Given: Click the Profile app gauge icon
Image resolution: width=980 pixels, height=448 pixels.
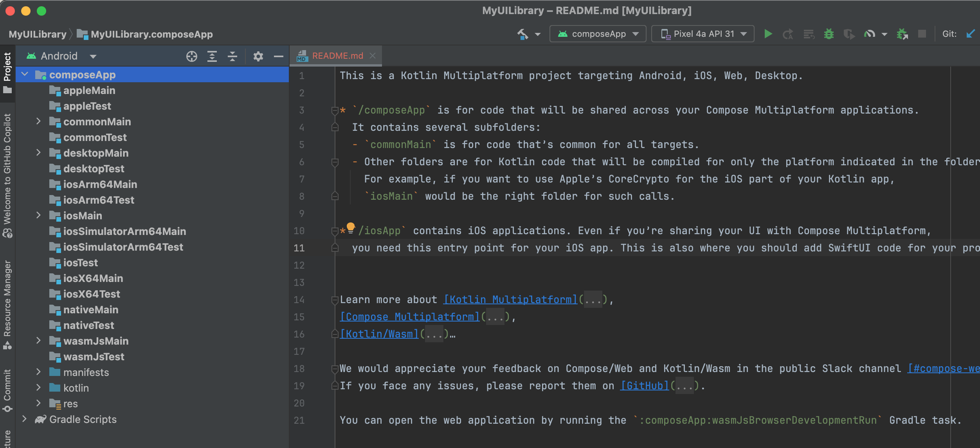Looking at the screenshot, I should (x=869, y=34).
